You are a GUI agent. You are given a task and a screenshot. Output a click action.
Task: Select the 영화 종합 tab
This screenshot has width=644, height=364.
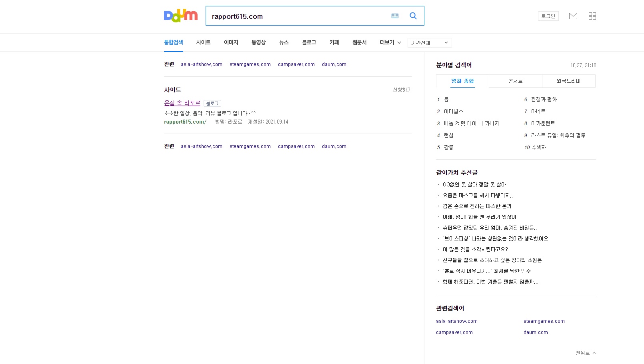click(462, 81)
